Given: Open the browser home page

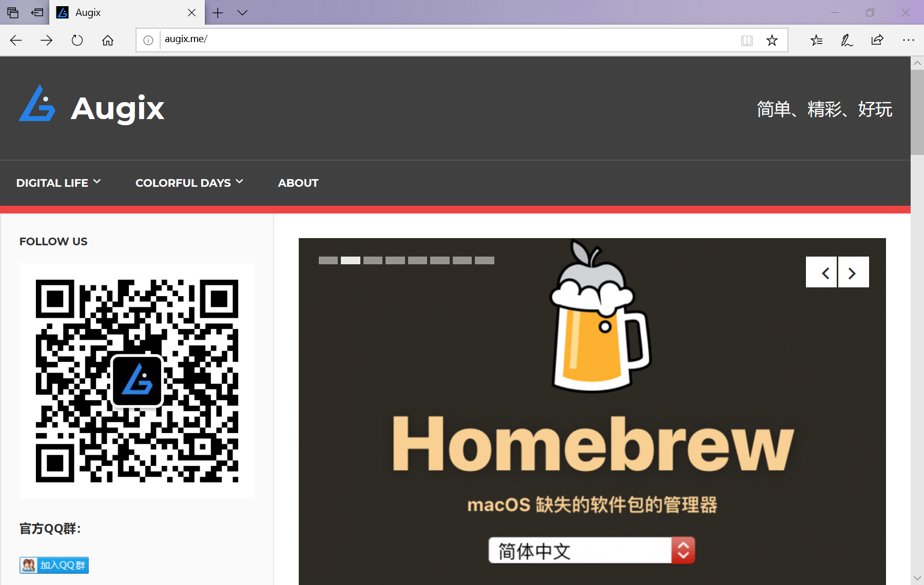Looking at the screenshot, I should (x=108, y=40).
